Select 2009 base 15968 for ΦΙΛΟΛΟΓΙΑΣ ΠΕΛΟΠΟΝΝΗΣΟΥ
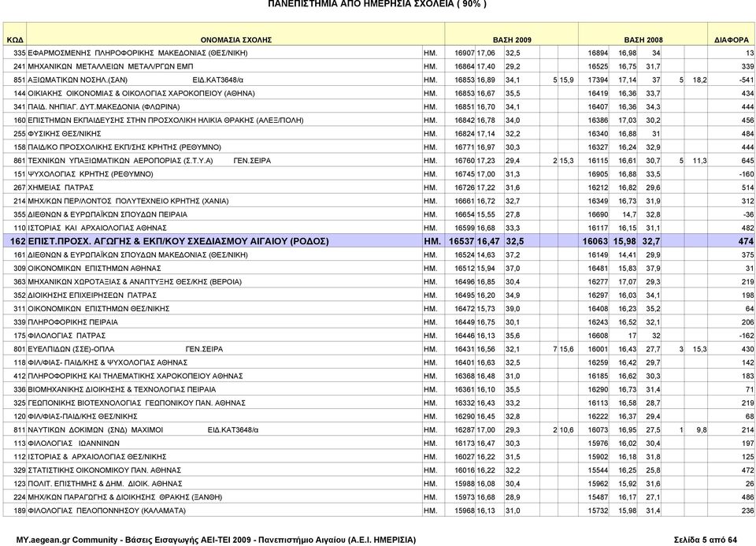Image resolution: width=756 pixels, height=546 pixels. tap(465, 512)
